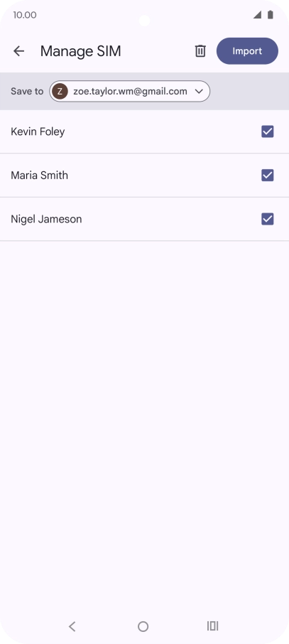Open the recent apps navigation button
Viewport: 289px width, 644px height.
pos(212,626)
